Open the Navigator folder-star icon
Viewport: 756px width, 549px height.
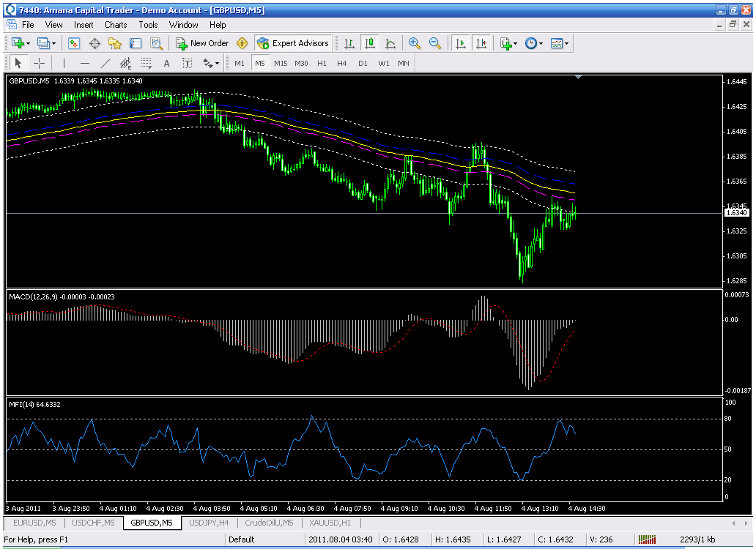115,43
